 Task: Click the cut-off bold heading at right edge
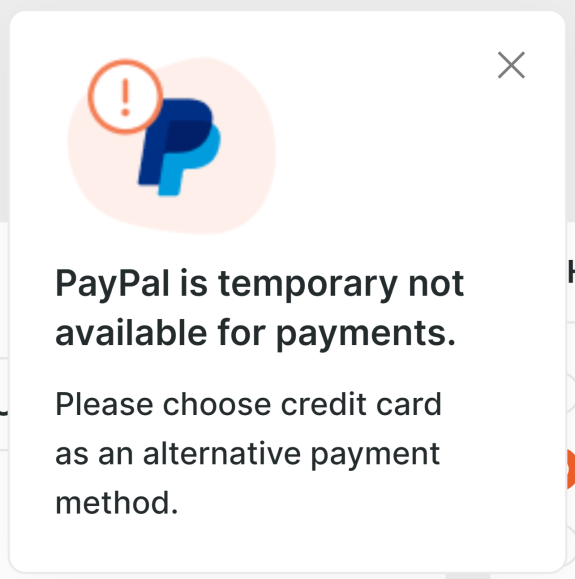571,271
